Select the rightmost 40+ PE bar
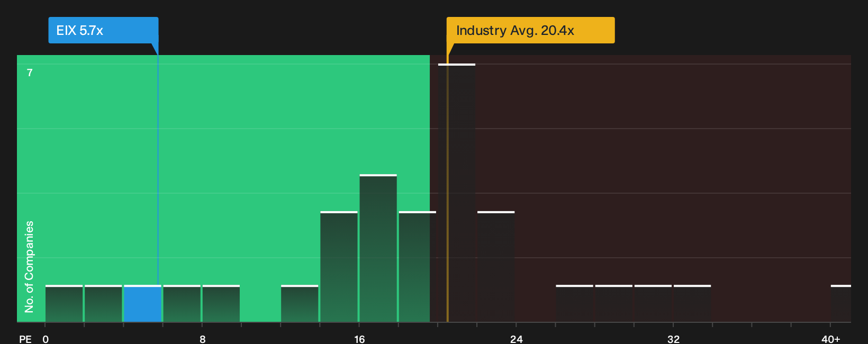The image size is (868, 344). coord(840,304)
